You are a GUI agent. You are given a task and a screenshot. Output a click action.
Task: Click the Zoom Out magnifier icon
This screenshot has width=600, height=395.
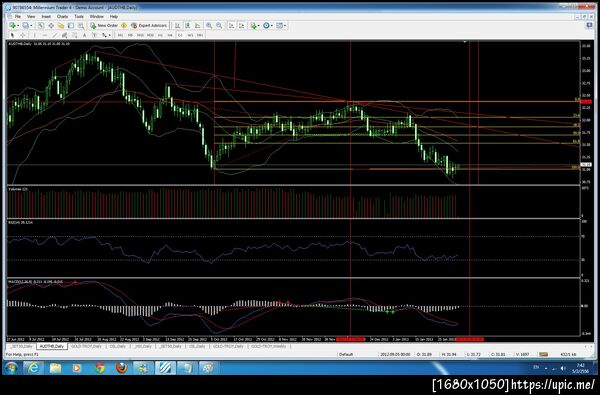tap(219, 26)
